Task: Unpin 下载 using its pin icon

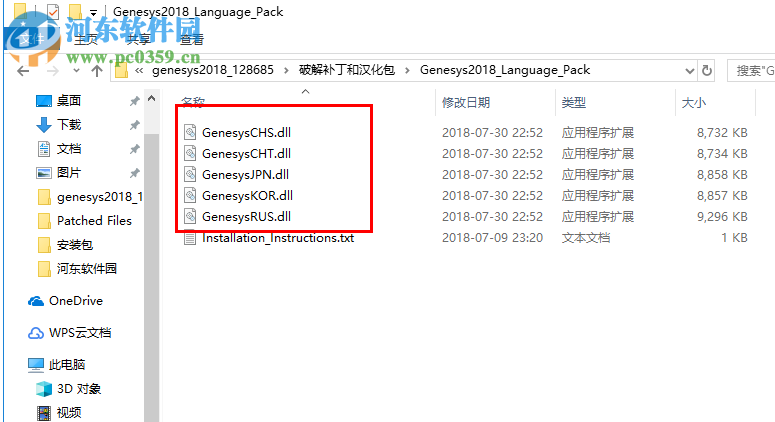Action: coord(134,125)
